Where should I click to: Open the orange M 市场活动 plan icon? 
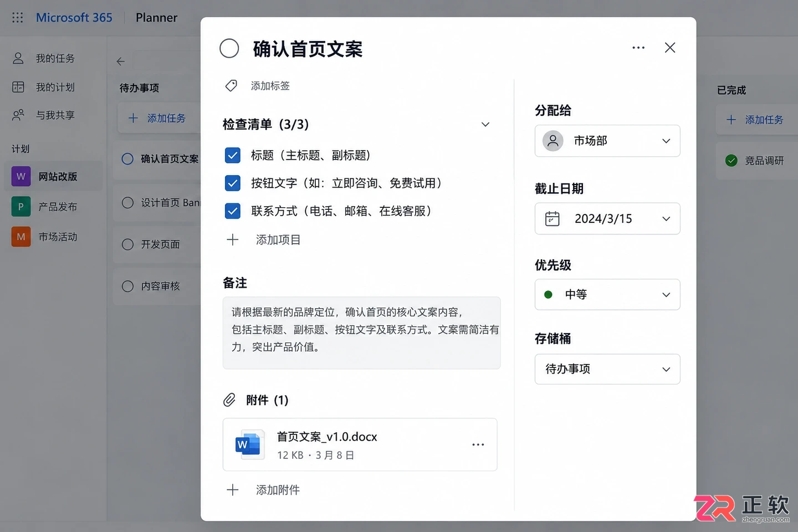(x=21, y=237)
